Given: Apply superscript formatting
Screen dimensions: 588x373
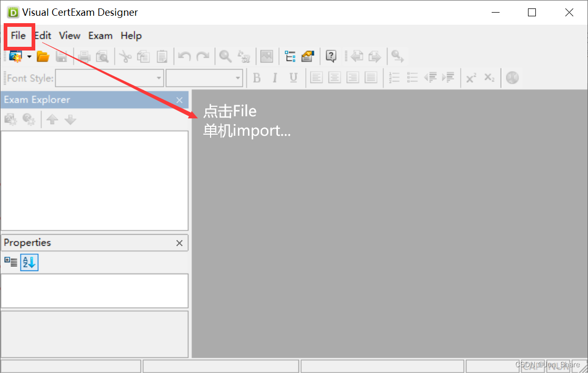Looking at the screenshot, I should click(471, 78).
